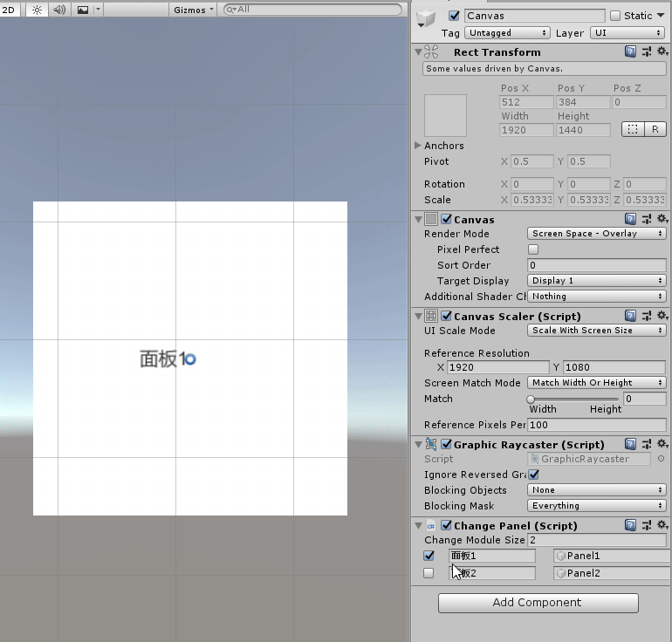This screenshot has height=642, width=672.
Task: Toggle scene audio speaker icon
Action: click(59, 10)
